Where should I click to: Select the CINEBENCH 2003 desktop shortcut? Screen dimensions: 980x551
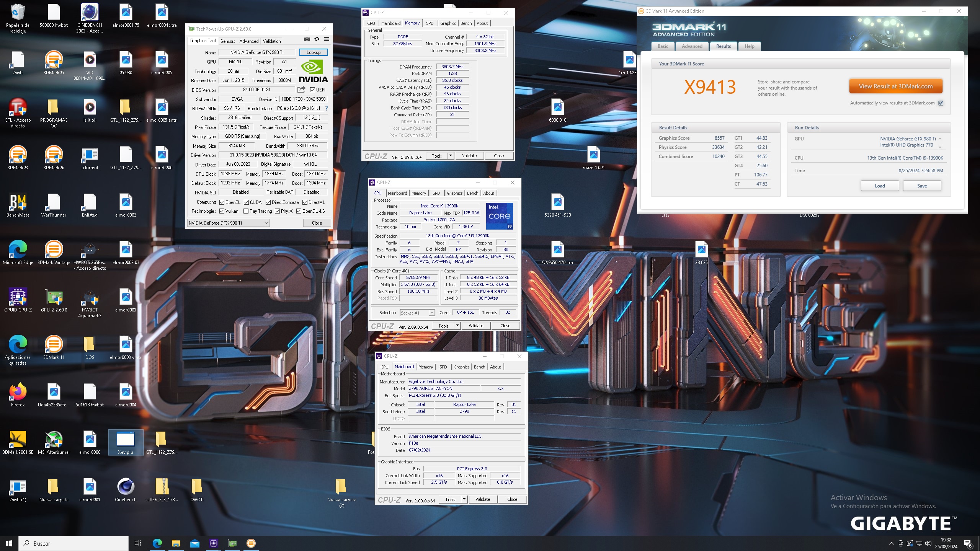pos(90,18)
